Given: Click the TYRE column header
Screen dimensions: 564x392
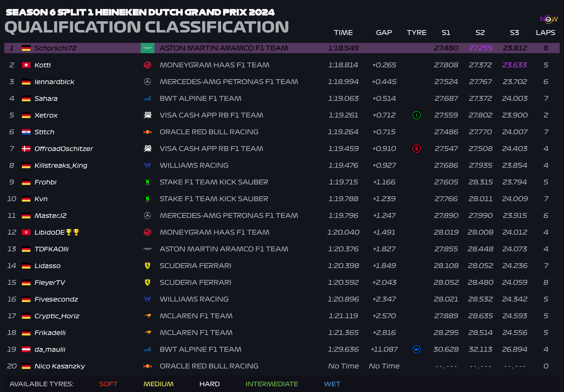Looking at the screenshot, I should [x=416, y=32].
